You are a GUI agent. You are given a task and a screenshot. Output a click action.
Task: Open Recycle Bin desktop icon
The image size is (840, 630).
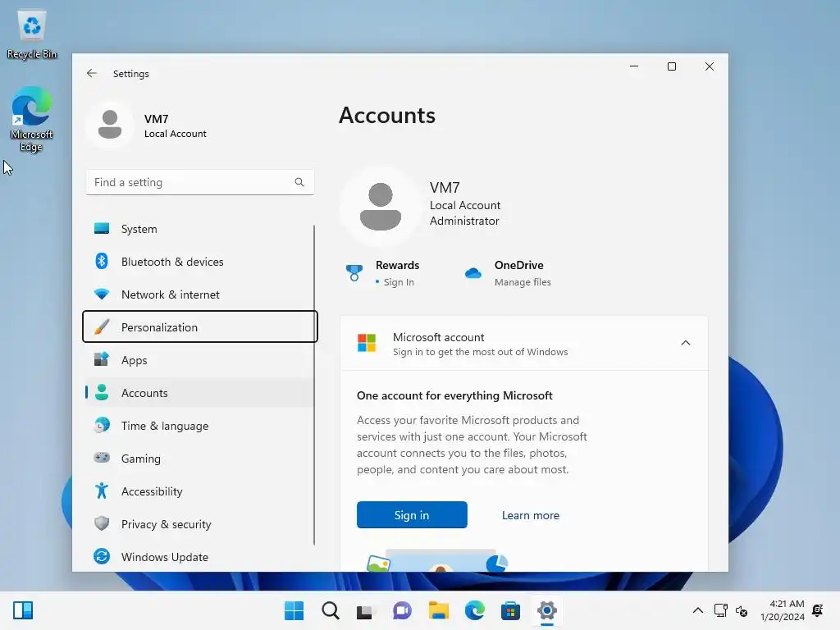pos(32,34)
